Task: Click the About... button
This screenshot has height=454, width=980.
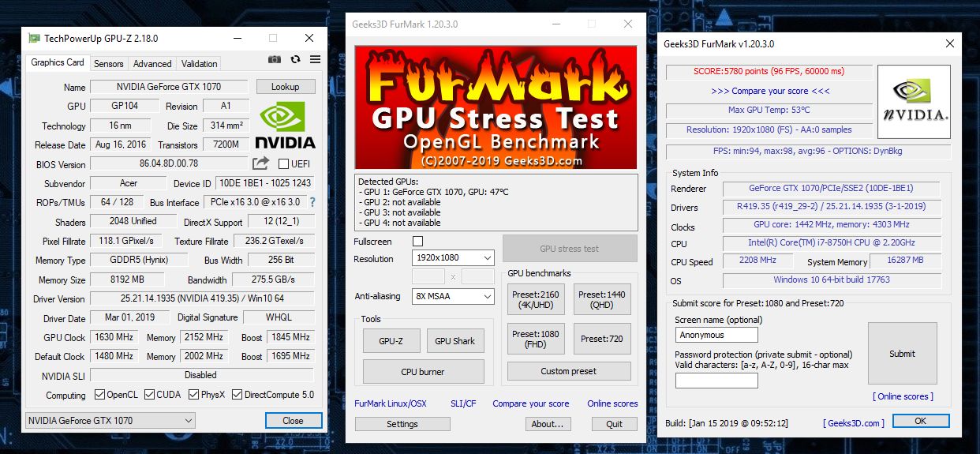Action: (548, 424)
